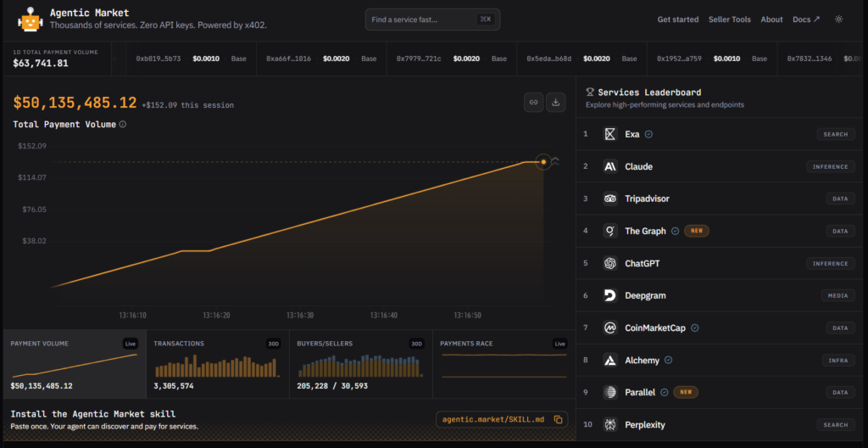Click the Deepgram logo icon
Image resolution: width=868 pixels, height=448 pixels.
click(610, 295)
